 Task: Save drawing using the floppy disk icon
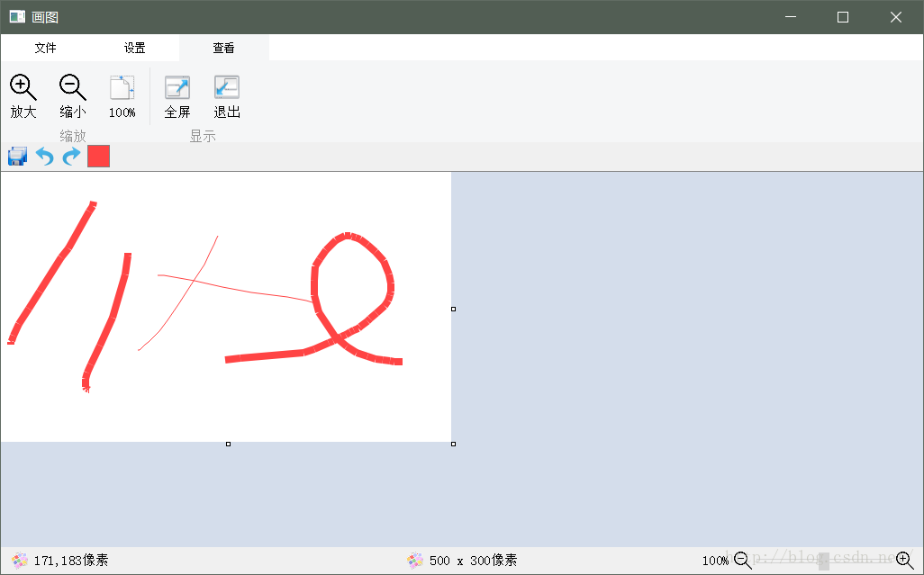[17, 157]
